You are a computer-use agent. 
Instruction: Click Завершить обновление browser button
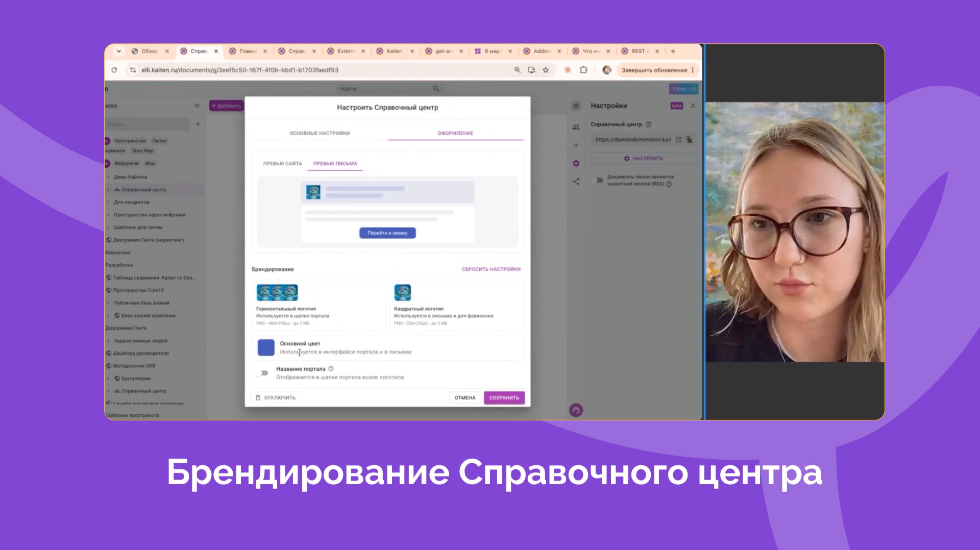pyautogui.click(x=657, y=70)
